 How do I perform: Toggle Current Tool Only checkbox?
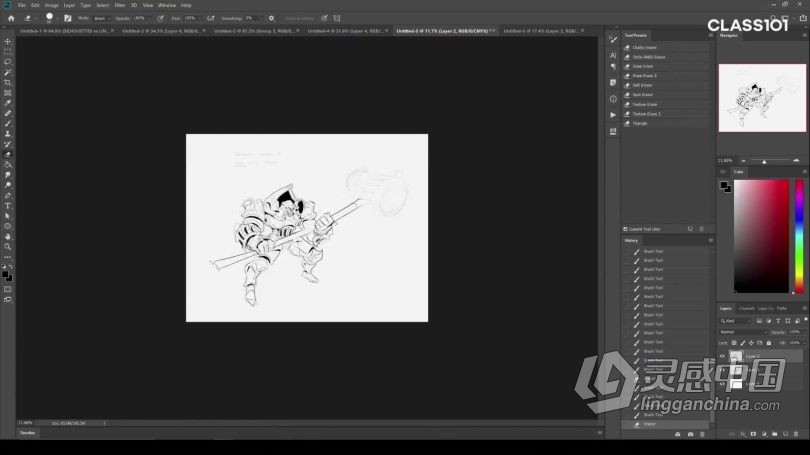626,229
